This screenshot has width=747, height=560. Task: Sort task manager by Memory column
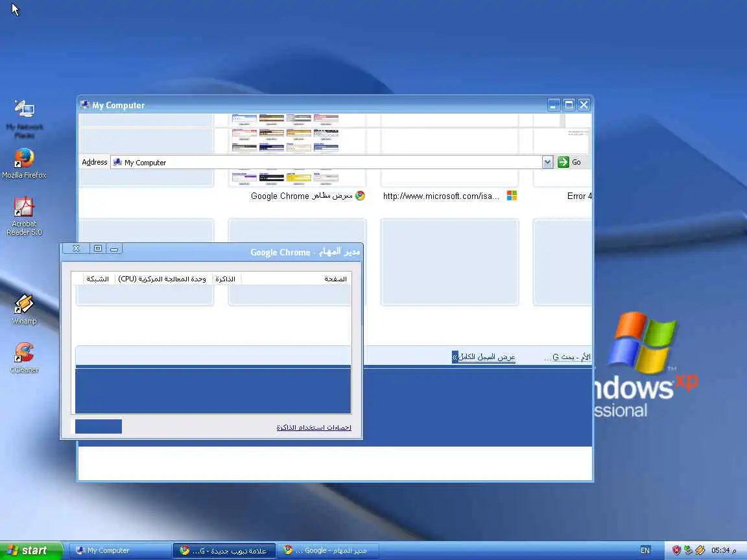coord(226,279)
